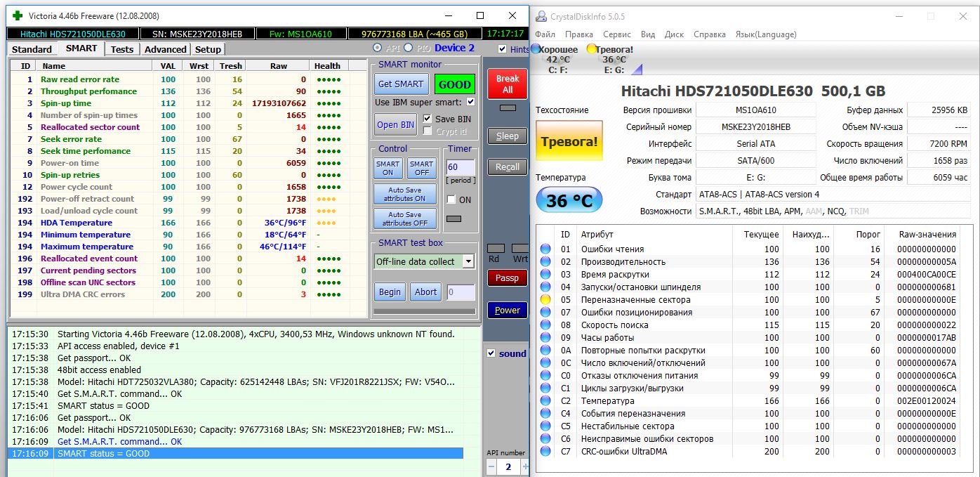Click the Raw column header in Victoria
Viewport: 980px width, 477px height.
(279, 66)
